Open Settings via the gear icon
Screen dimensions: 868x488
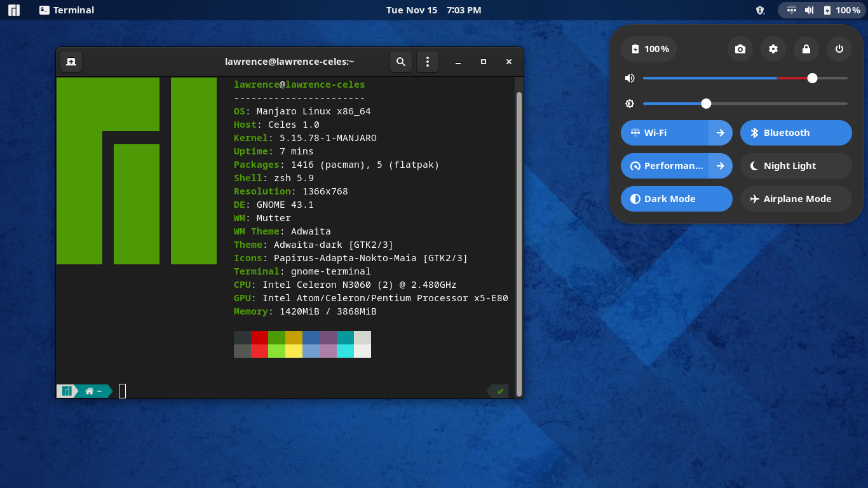coord(773,49)
